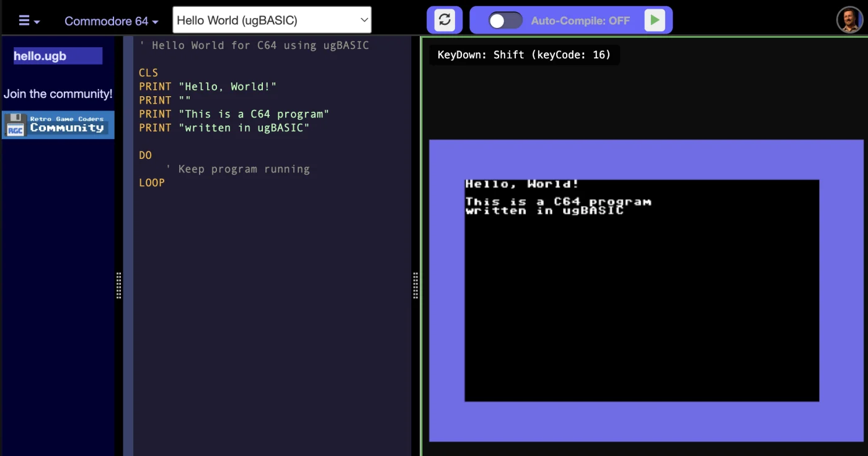Viewport: 868px width, 456px height.
Task: Click the PRINT "Hello, World!" code line
Action: (208, 86)
